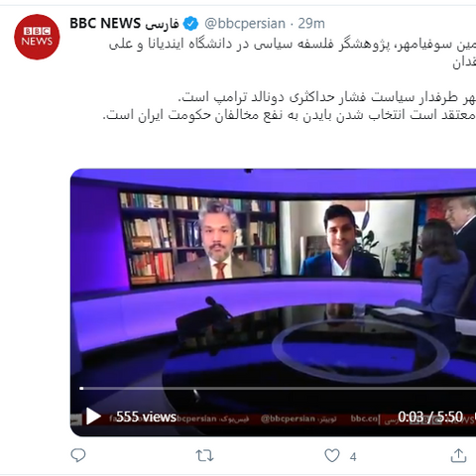Play the video with the triangle button

(93, 416)
